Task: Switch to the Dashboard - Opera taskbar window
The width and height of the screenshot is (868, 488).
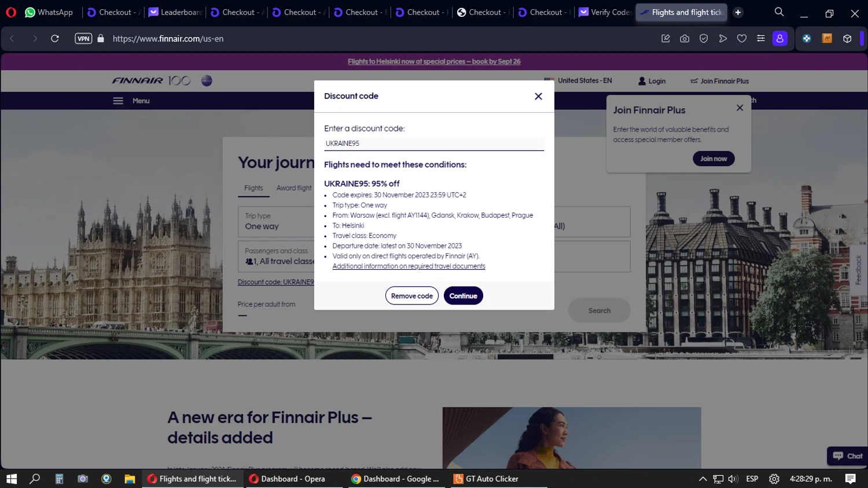Action: 294,479
